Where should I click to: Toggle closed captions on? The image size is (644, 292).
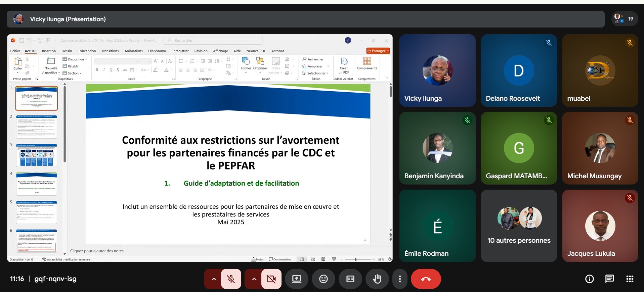pos(350,279)
